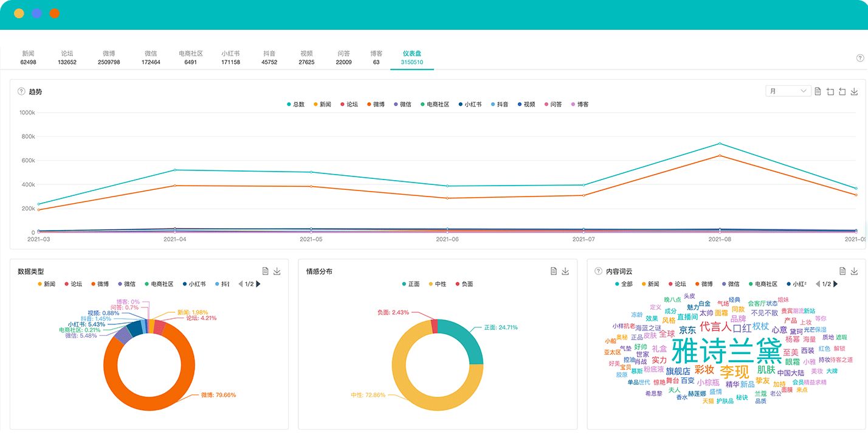
Task: Switch to the 博客 tab
Action: click(x=376, y=58)
